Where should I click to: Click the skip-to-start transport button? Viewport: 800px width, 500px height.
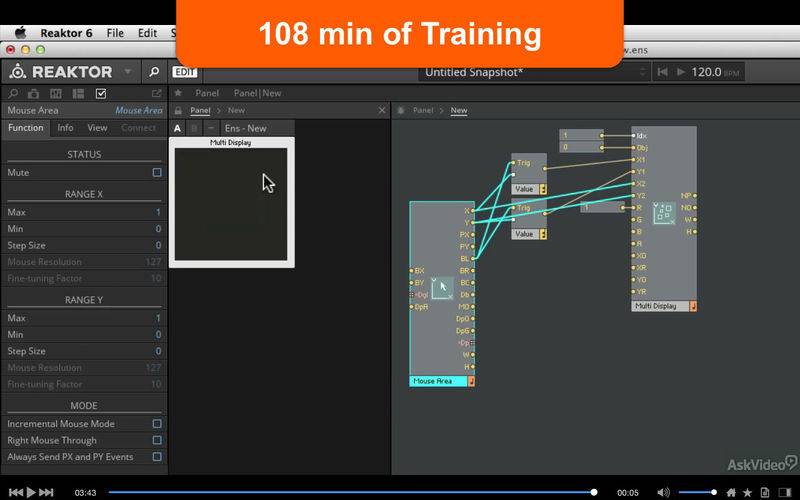tap(662, 72)
